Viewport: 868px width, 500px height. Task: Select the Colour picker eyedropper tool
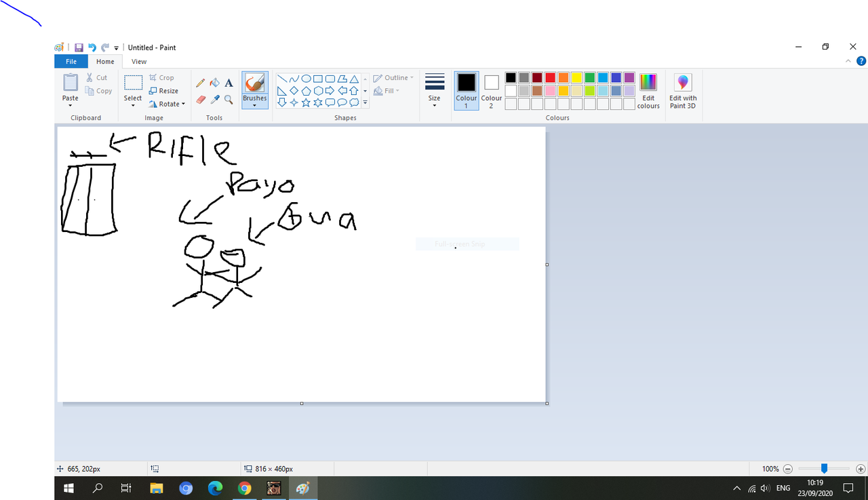point(214,99)
